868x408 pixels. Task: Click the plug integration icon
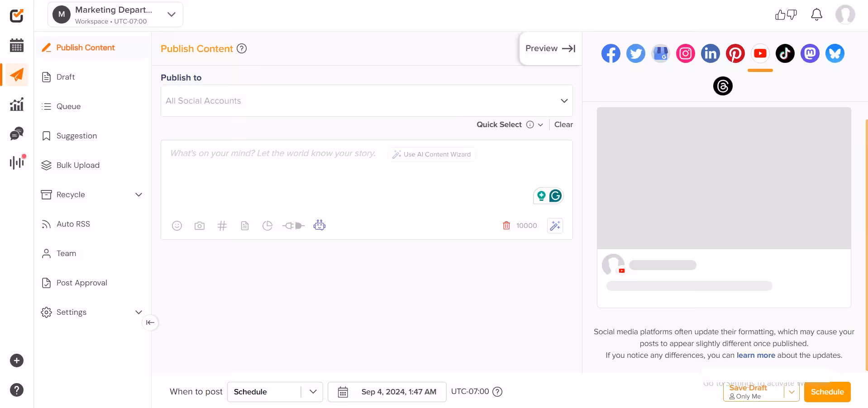[293, 226]
